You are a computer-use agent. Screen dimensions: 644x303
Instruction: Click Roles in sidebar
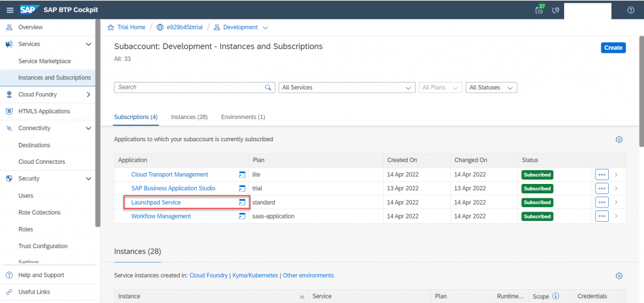[26, 229]
